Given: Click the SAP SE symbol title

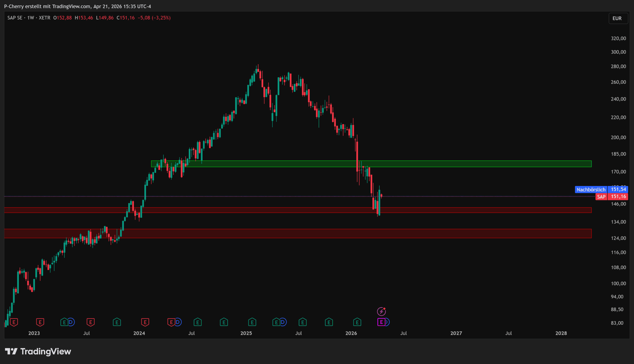Looking at the screenshot, I should click(15, 18).
